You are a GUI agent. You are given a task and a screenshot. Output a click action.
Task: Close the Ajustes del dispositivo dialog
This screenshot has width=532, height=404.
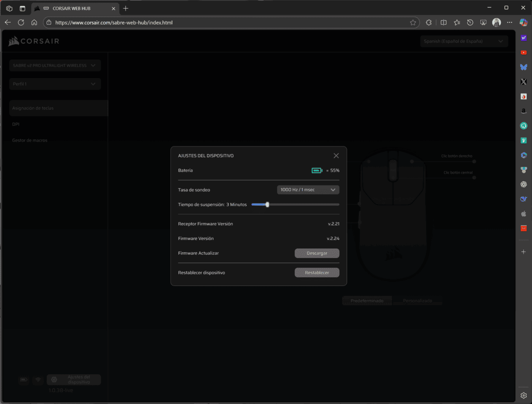click(336, 156)
